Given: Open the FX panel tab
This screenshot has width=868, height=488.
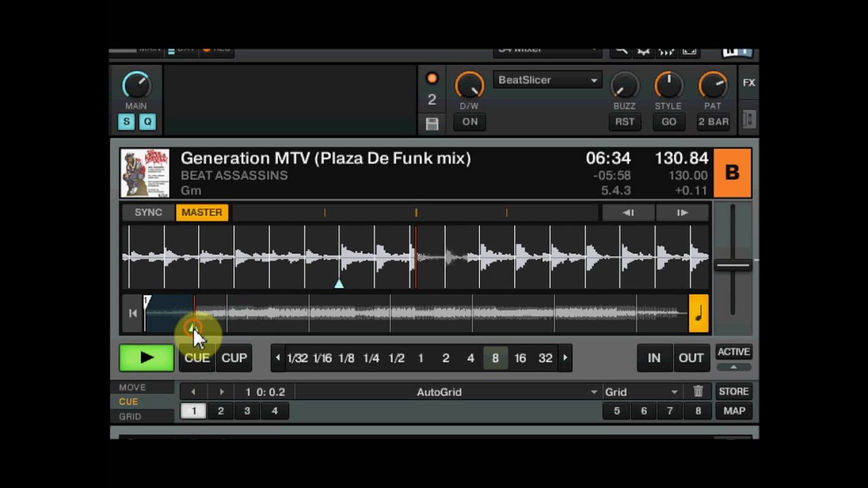Looking at the screenshot, I should coord(749,83).
